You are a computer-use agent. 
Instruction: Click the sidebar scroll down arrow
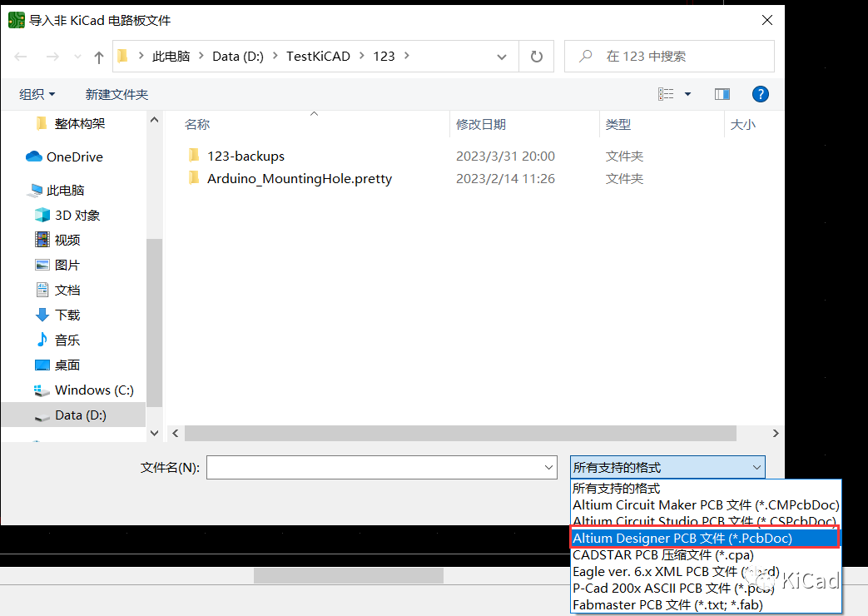pos(155,433)
